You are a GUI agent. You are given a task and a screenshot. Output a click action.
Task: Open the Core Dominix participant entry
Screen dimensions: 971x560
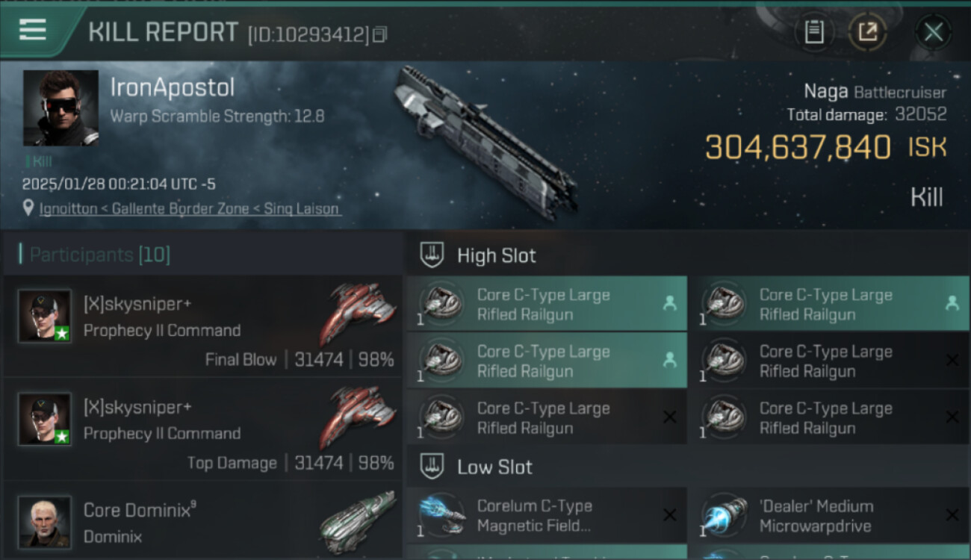tap(202, 521)
